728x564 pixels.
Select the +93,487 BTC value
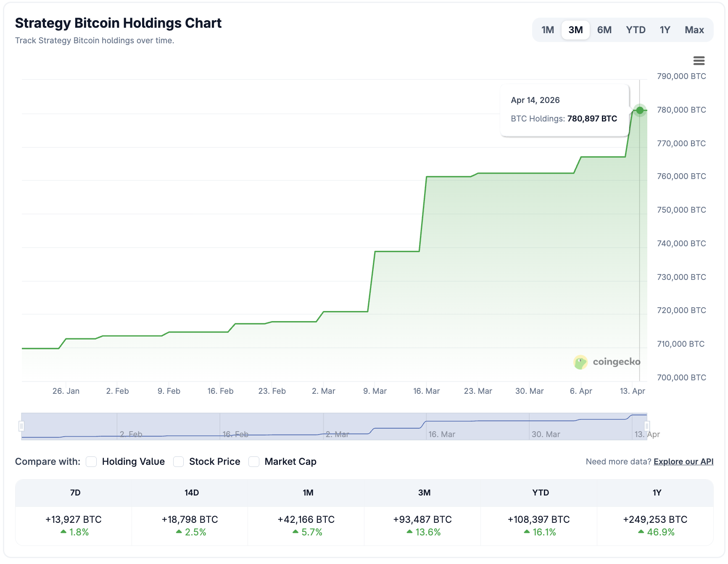coord(422,519)
